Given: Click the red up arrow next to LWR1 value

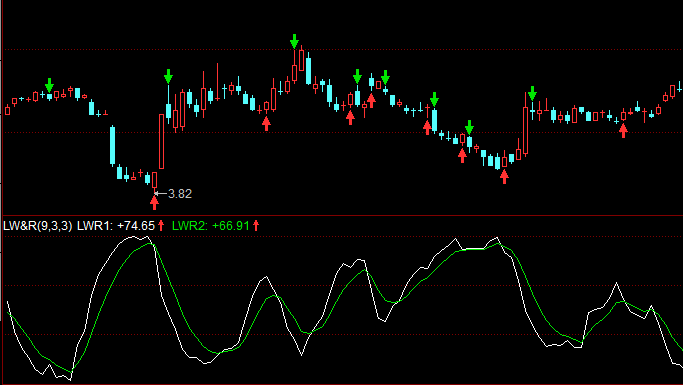Looking at the screenshot, I should pos(161,226).
